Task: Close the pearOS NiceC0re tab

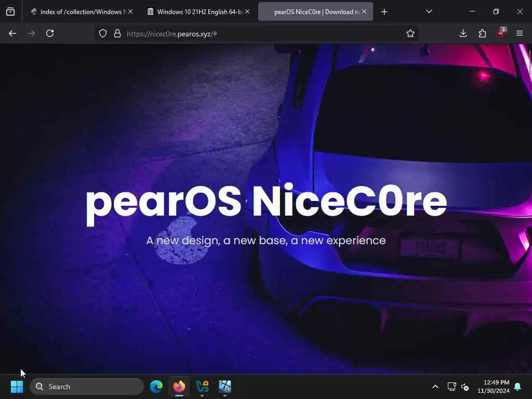Action: coord(364,11)
